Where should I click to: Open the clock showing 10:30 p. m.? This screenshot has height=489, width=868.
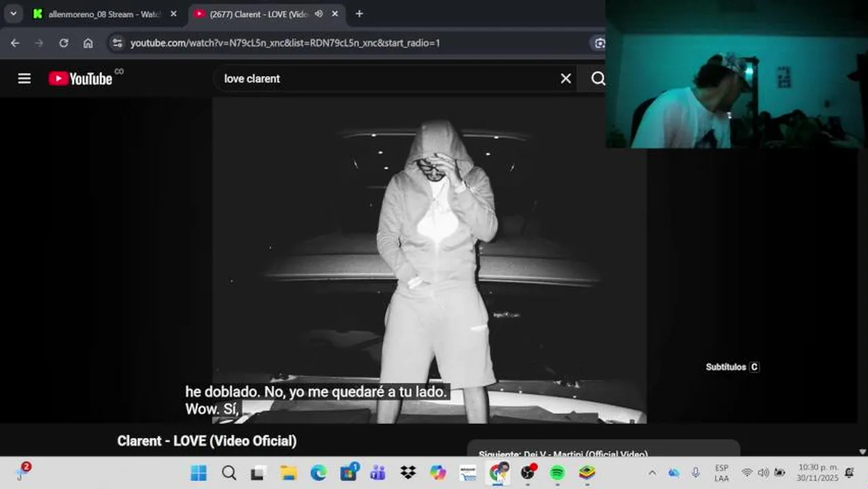coord(818,473)
